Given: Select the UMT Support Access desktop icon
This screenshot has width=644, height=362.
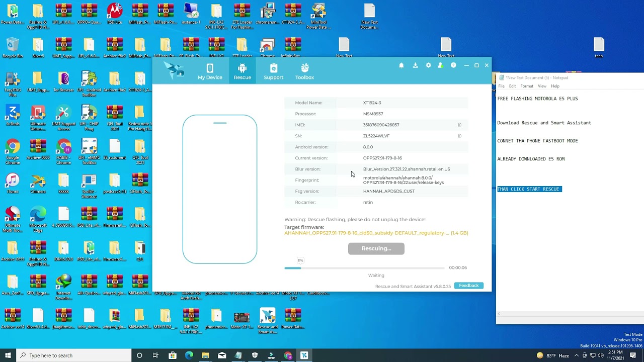Looking at the screenshot, I should tap(63, 118).
